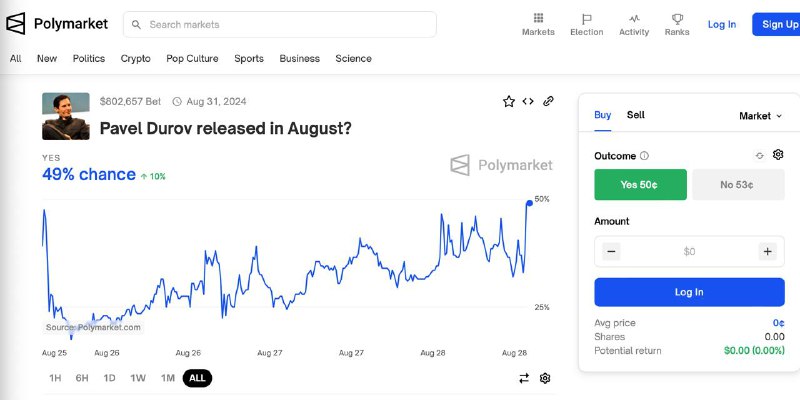800x400 pixels.
Task: Click the embed code icon
Action: point(528,101)
